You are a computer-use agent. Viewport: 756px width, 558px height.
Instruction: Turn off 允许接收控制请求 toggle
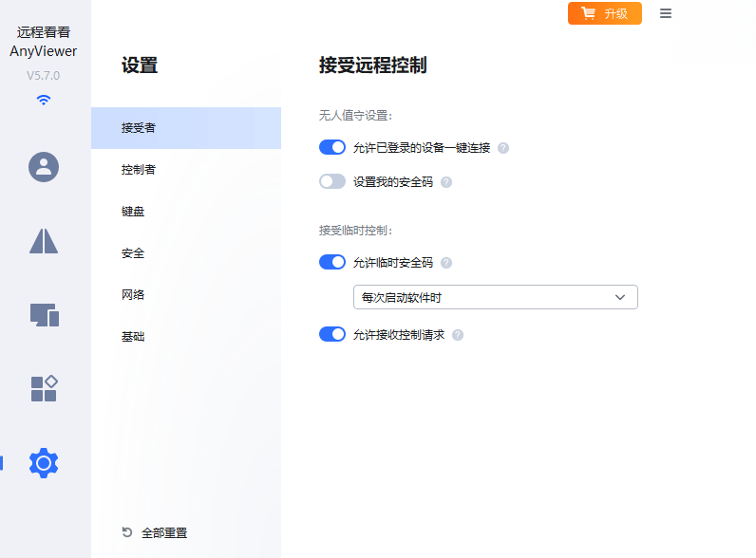click(332, 334)
